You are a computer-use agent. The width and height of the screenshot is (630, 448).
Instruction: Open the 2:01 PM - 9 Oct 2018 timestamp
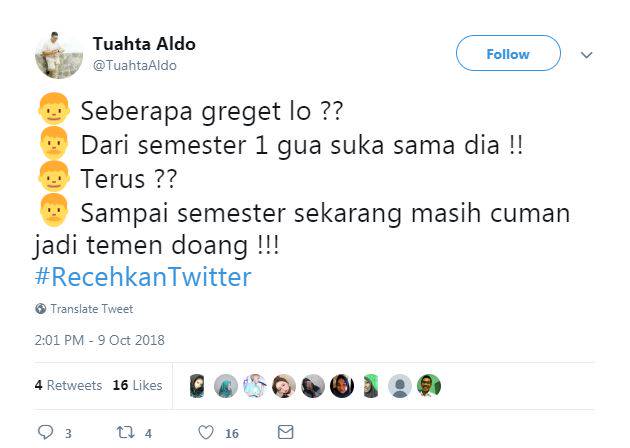click(x=99, y=340)
